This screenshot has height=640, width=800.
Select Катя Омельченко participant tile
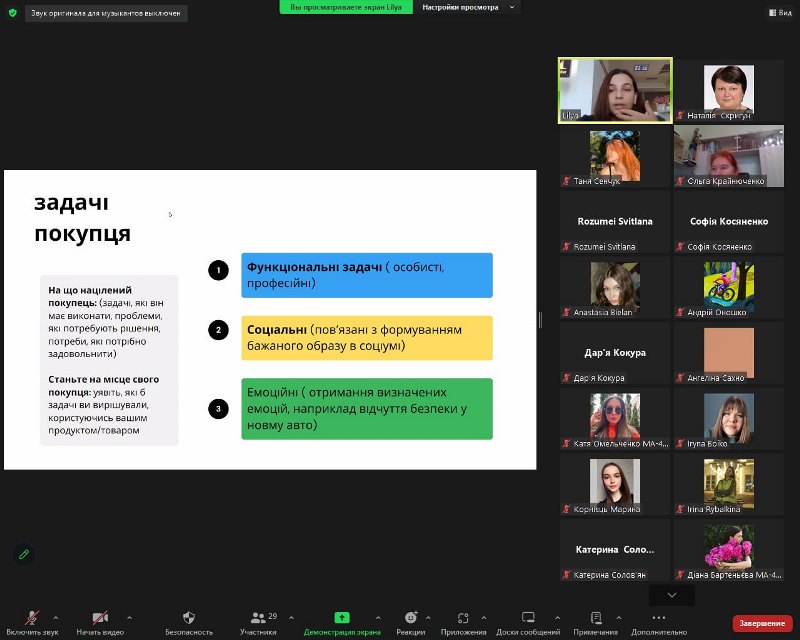click(615, 419)
